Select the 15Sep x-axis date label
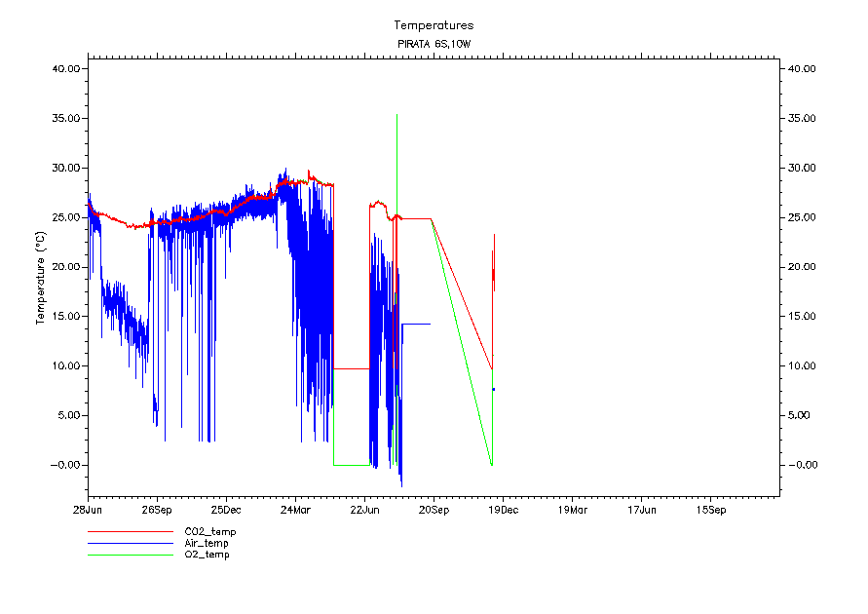868x614 pixels. 710,509
